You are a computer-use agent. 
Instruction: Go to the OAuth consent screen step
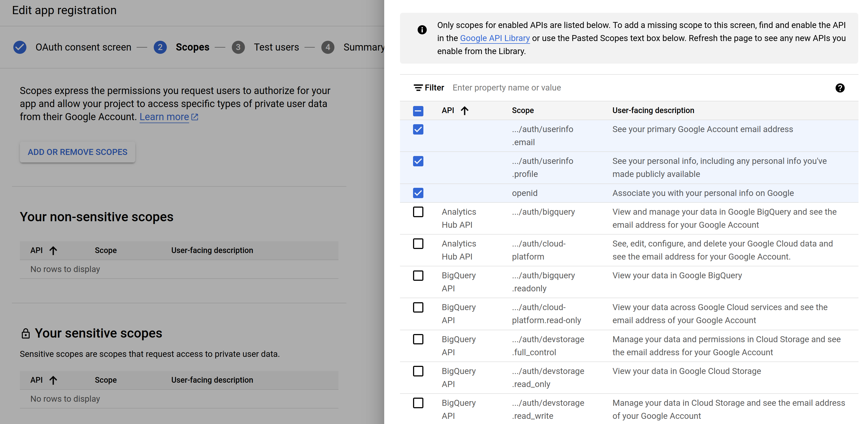coord(83,47)
